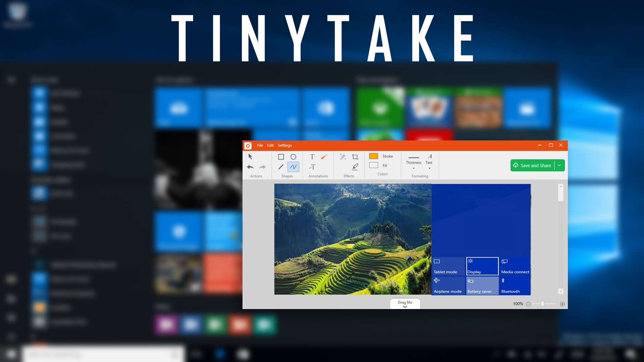Select the Crop/Trim effects tool
The width and height of the screenshot is (644, 362).
355,157
